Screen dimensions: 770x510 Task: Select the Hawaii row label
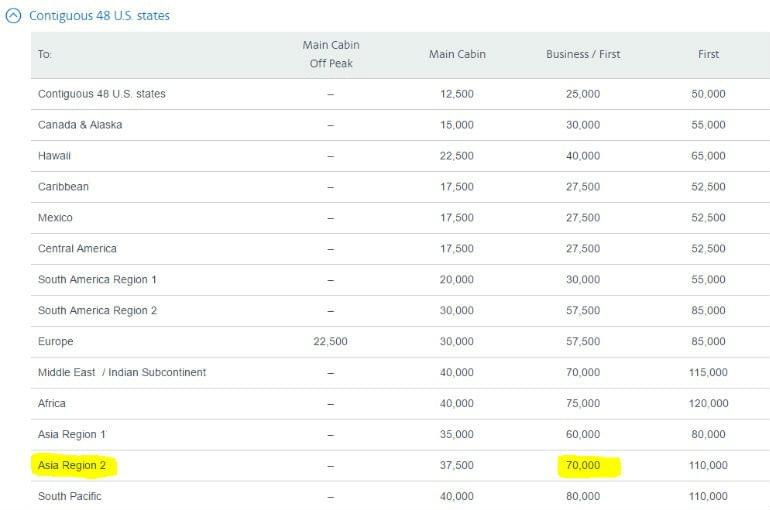[54, 156]
